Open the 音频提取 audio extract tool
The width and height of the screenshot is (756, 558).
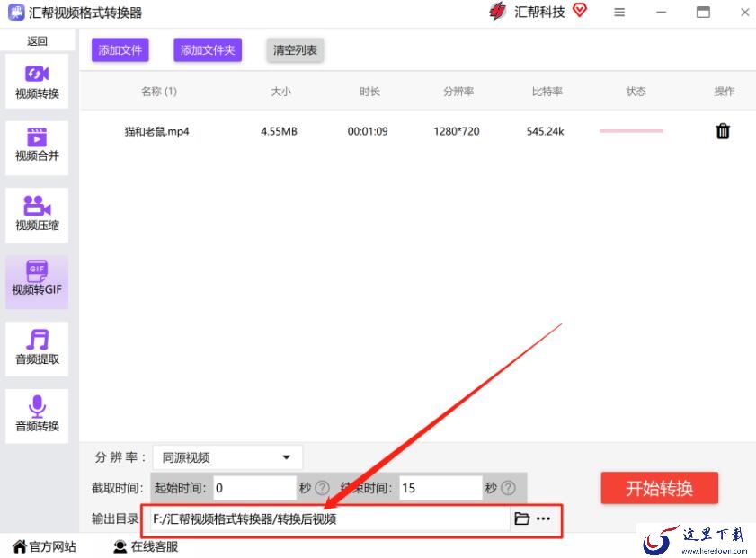37,348
